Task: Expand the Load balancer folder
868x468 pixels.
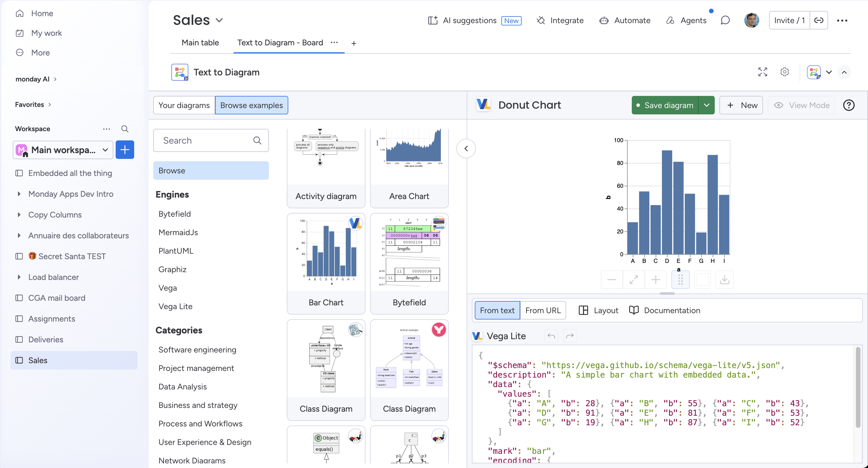Action: tap(19, 277)
